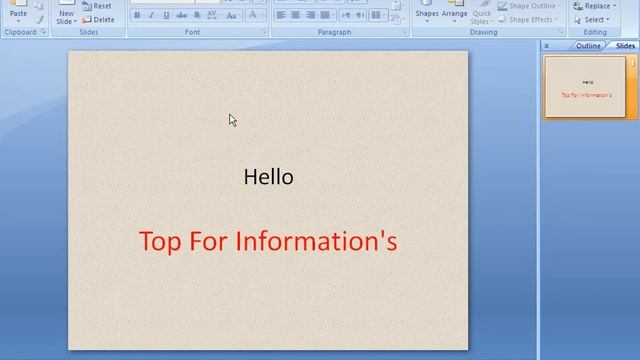
Task: Delete the current slide
Action: (98, 20)
